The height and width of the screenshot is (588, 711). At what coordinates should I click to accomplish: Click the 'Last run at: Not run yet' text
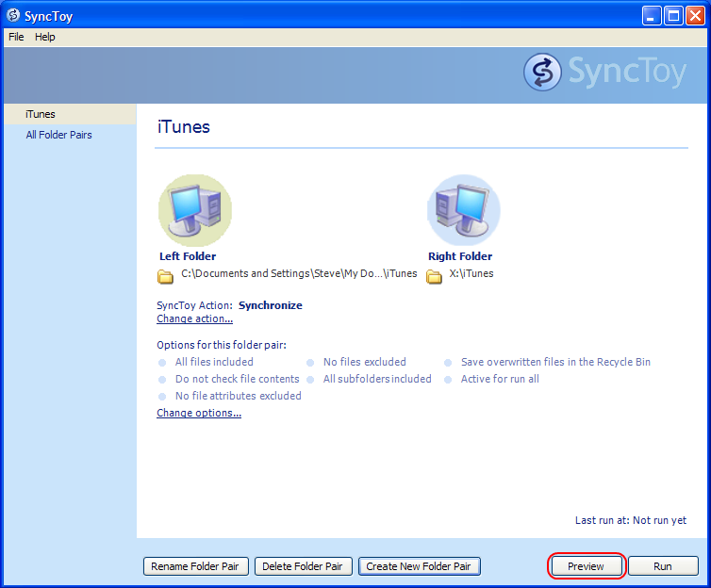point(631,520)
